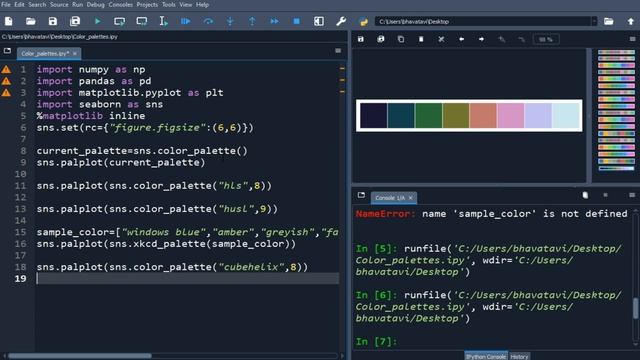Viewport: 640px width, 360px height.
Task: Switch to the IPython Console tab
Action: tap(486, 356)
